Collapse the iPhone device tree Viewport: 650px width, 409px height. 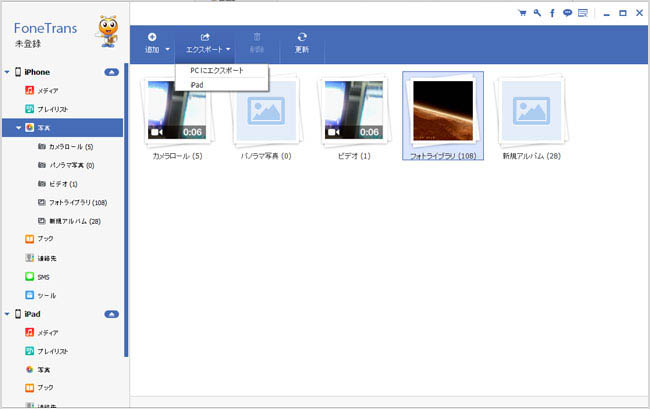(x=8, y=72)
